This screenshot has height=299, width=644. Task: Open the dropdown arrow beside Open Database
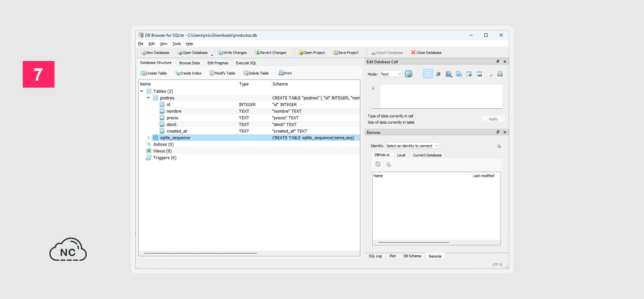pyautogui.click(x=212, y=54)
